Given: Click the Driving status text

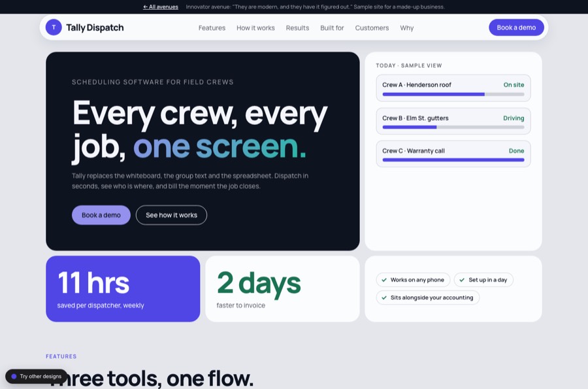Looking at the screenshot, I should (514, 118).
